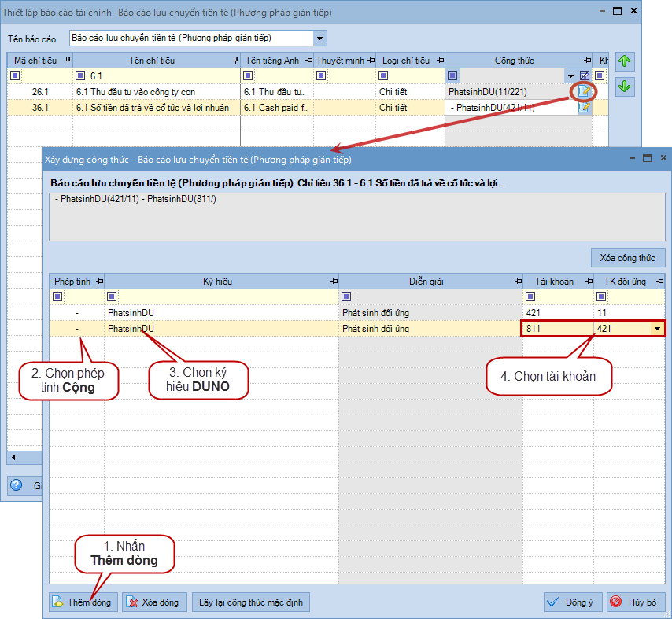Click the green move up arrow

pos(625,62)
